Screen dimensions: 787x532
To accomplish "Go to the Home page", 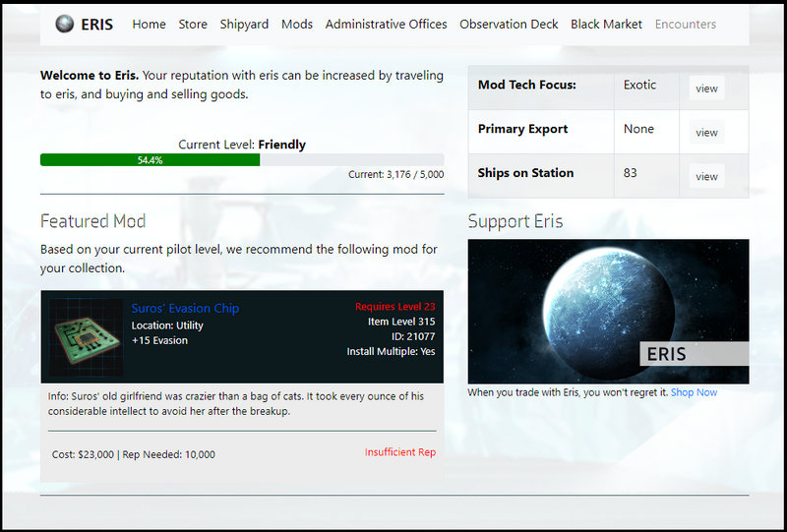I will point(150,24).
